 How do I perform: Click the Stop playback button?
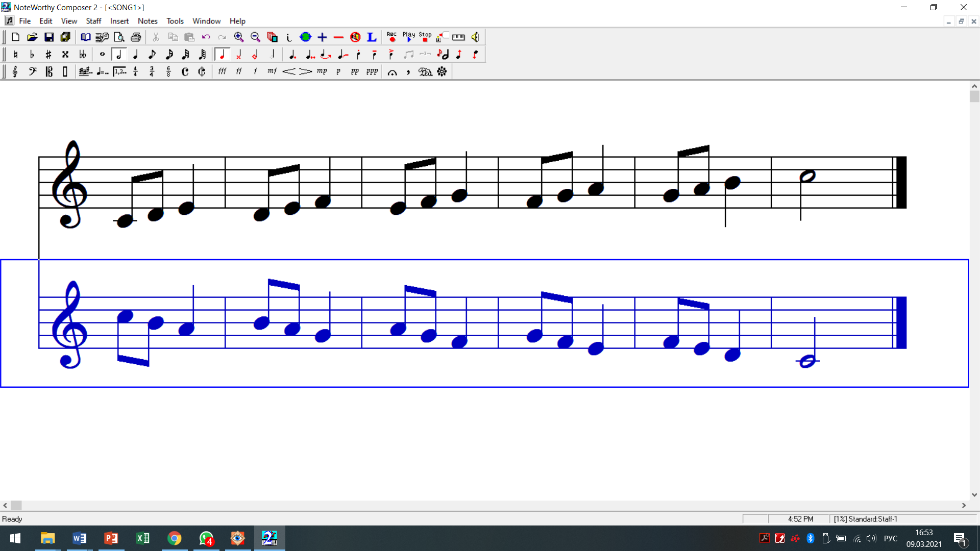pyautogui.click(x=425, y=37)
